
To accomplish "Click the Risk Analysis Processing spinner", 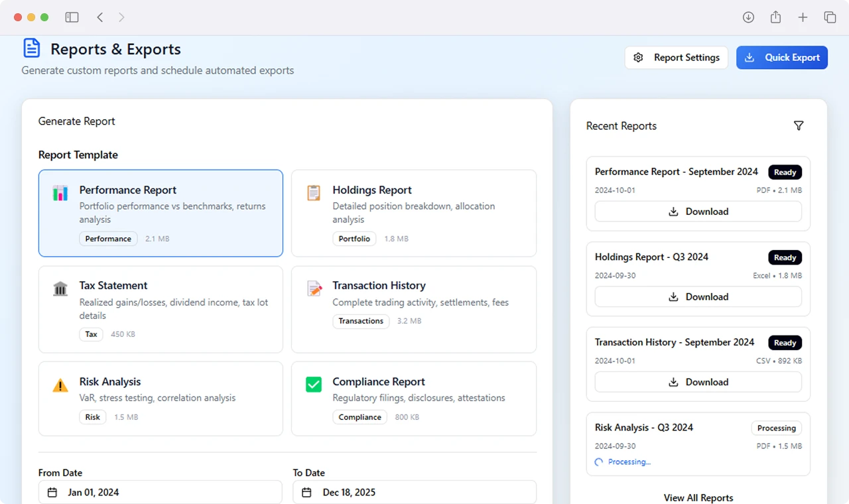I will (x=599, y=462).
